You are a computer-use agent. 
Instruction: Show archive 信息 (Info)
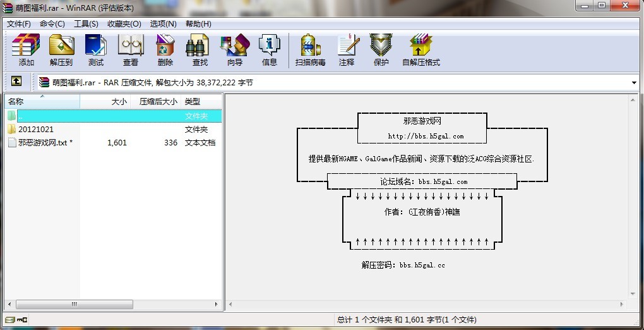point(270,50)
